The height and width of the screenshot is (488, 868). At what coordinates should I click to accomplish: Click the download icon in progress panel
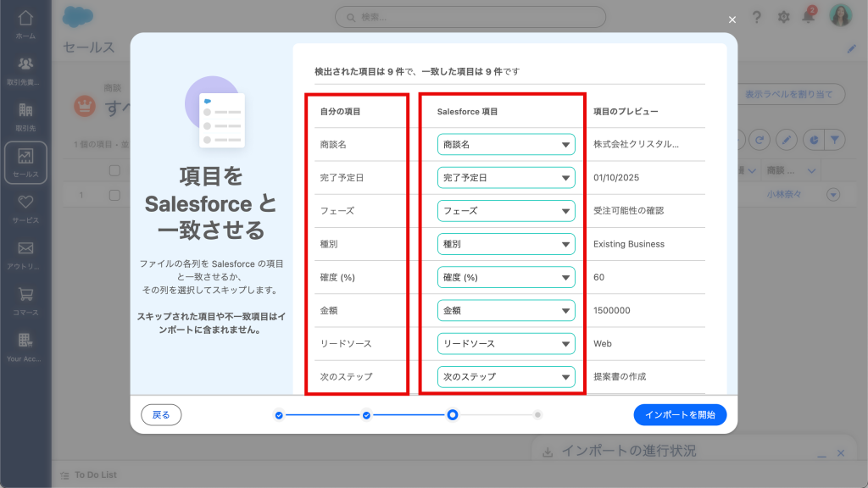[x=548, y=452]
